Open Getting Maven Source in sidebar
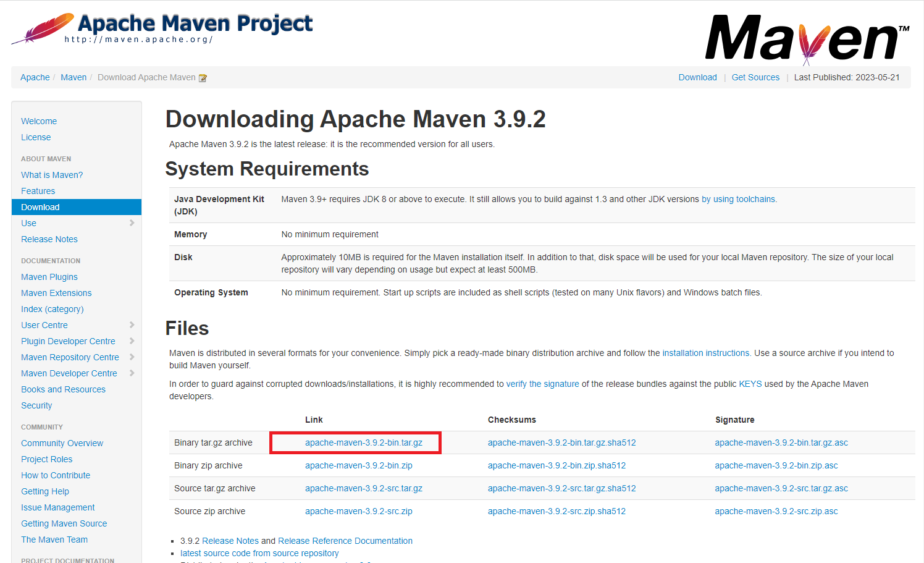Image resolution: width=924 pixels, height=563 pixels. (x=64, y=523)
